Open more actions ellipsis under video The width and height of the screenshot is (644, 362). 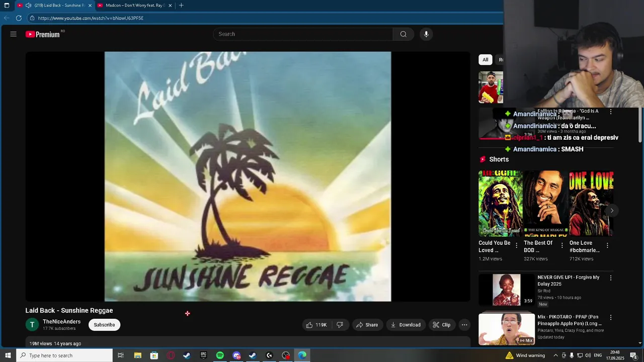click(x=464, y=325)
